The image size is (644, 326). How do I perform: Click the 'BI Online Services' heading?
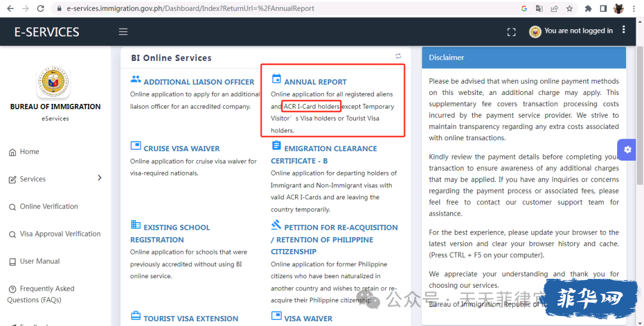(171, 58)
